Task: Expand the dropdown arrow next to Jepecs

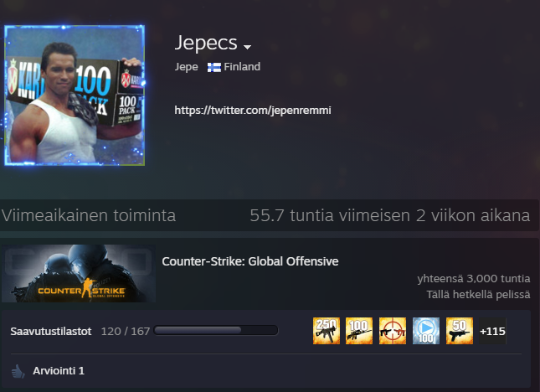Action: click(247, 47)
